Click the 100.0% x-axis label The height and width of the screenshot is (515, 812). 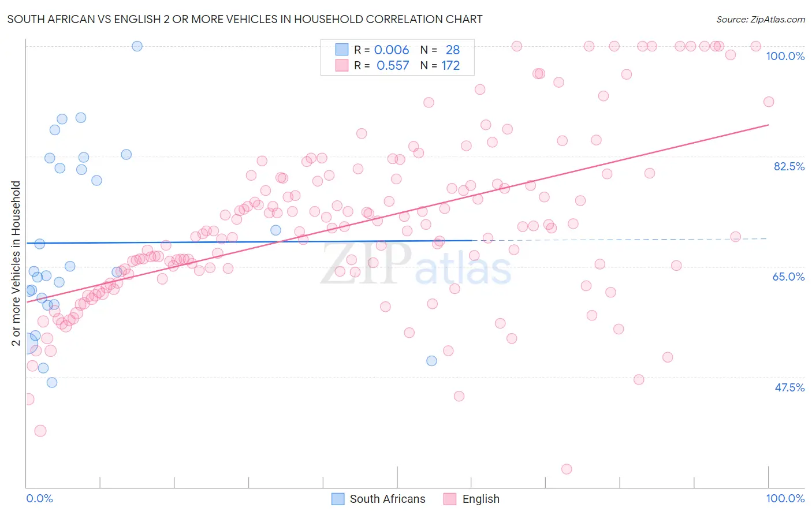tap(785, 498)
